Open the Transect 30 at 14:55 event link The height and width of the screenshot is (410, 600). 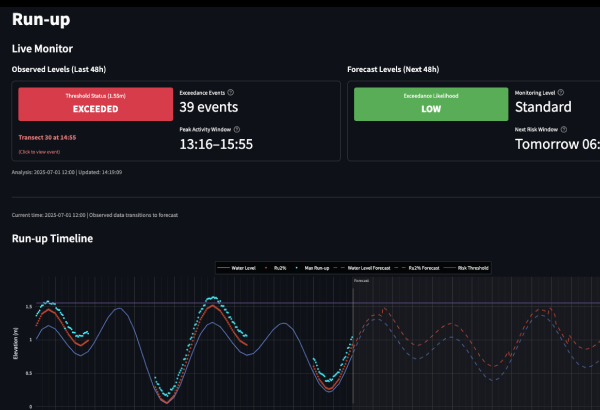(47, 137)
